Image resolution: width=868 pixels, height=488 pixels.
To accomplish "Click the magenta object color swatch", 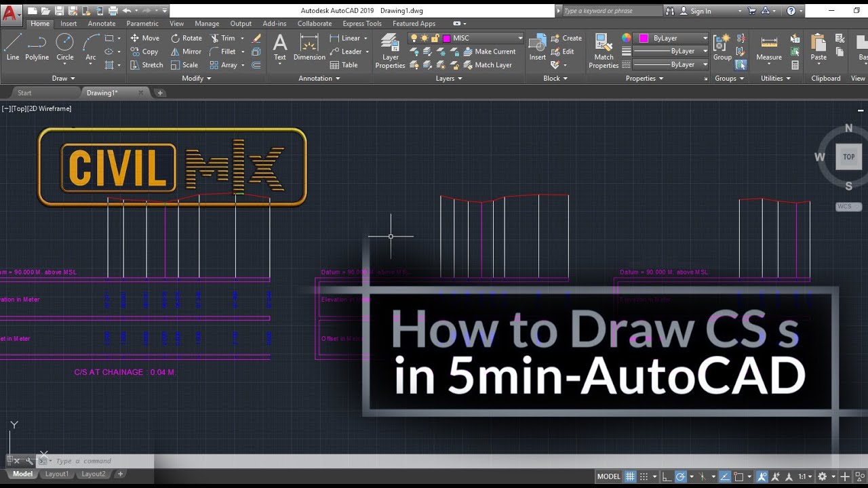I will [644, 38].
